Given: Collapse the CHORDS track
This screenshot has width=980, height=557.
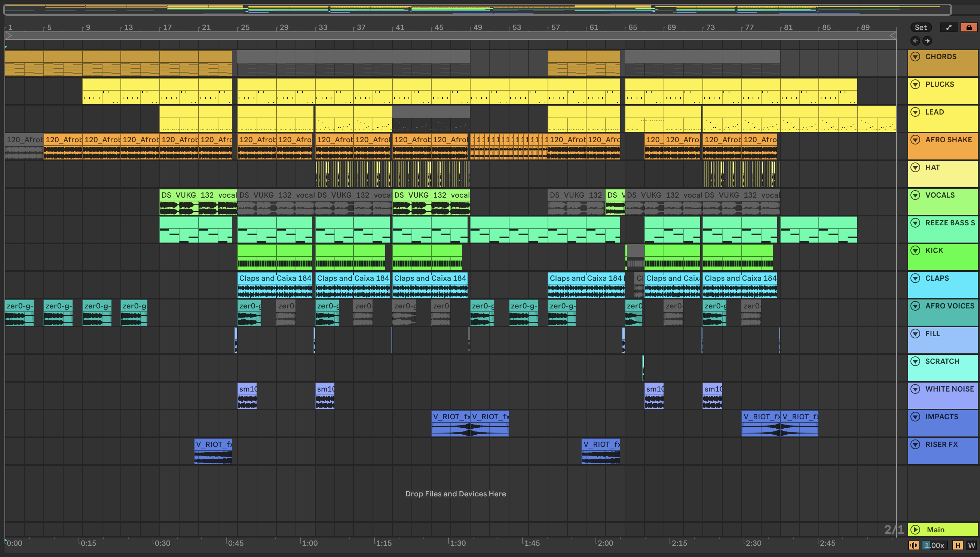Looking at the screenshot, I should (x=915, y=57).
